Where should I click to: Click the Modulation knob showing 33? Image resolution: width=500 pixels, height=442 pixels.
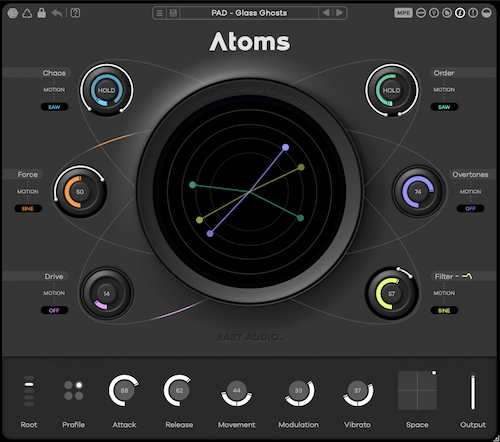click(298, 391)
